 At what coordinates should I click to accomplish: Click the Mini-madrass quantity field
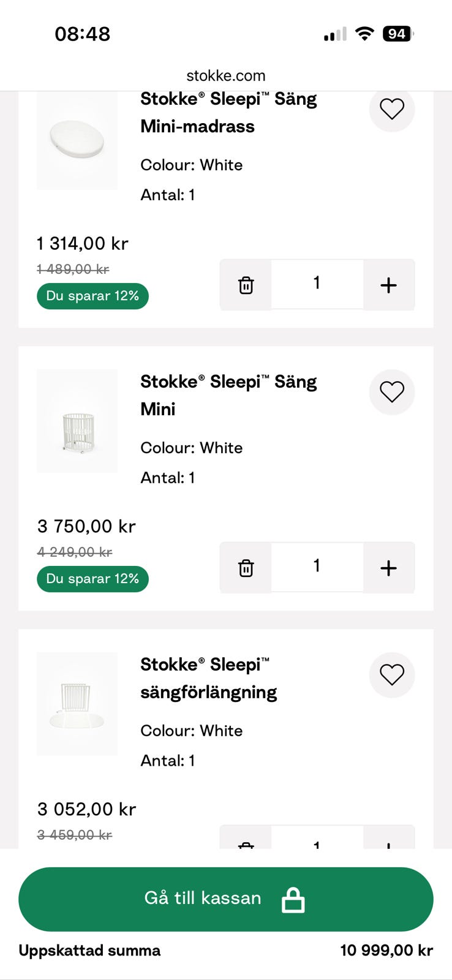(317, 284)
